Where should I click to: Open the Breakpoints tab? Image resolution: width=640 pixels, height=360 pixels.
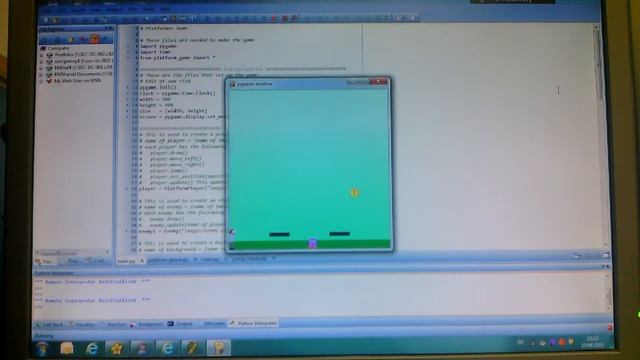[147, 324]
